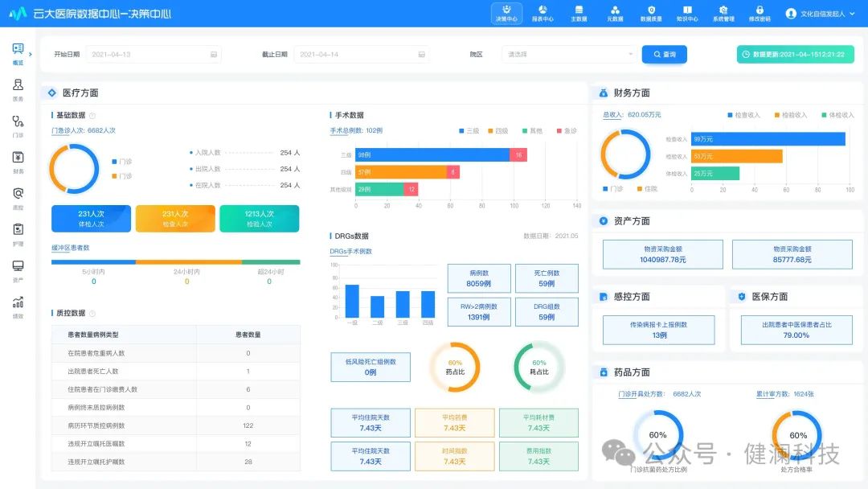Expand the user menu for 文化自信发起人

[821, 13]
